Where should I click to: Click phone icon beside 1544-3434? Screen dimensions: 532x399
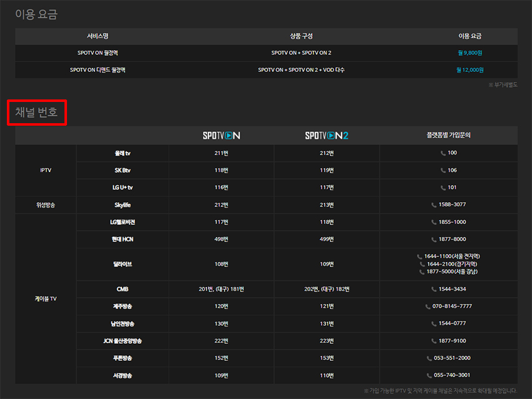point(434,290)
